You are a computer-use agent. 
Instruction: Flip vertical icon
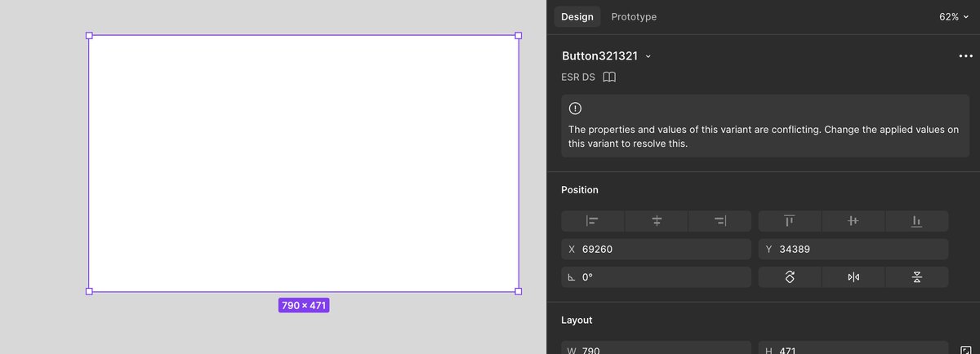pos(917,277)
